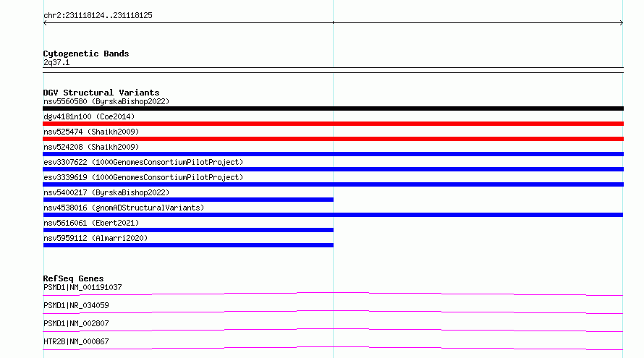This screenshot has width=644, height=358.
Task: Click the center tick on coordinate ruler
Action: (x=333, y=22)
